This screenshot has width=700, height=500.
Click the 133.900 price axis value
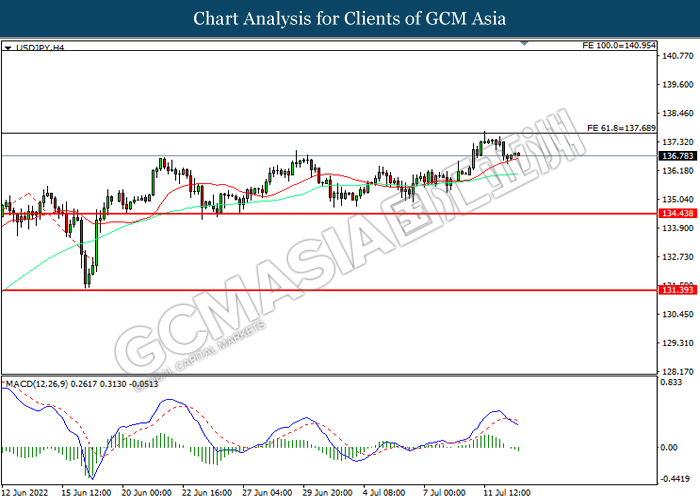[x=678, y=228]
